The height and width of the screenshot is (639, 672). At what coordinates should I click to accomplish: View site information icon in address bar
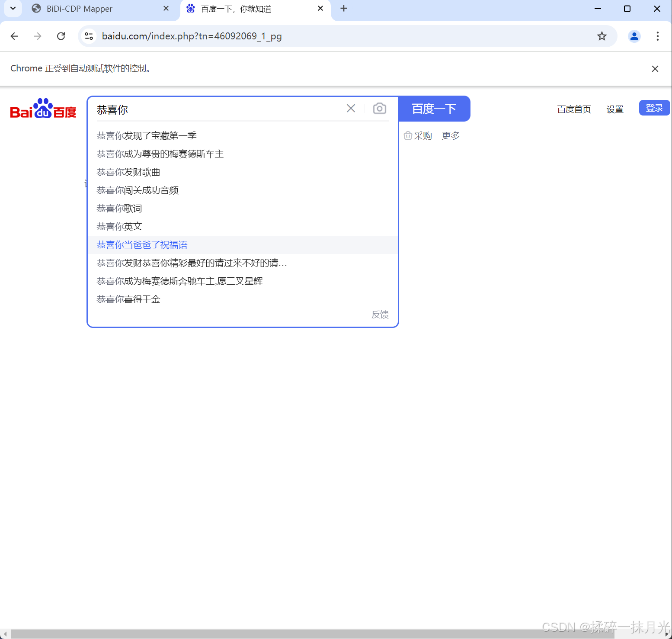click(89, 36)
